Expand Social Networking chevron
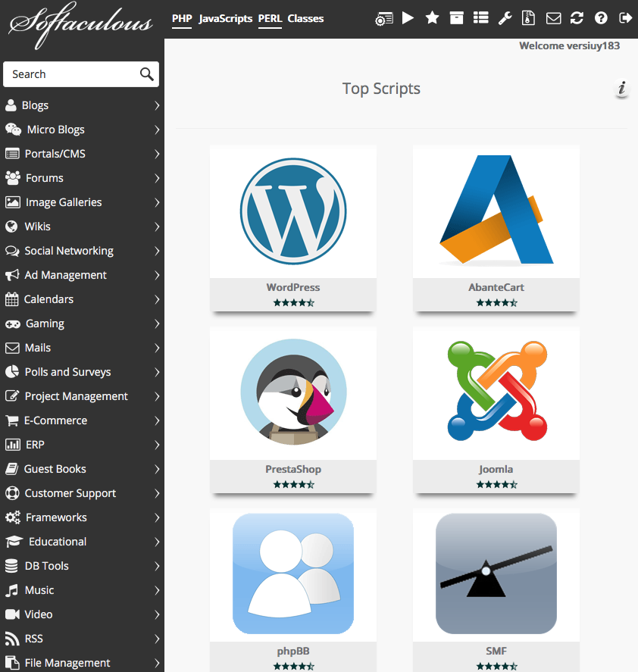 157,251
